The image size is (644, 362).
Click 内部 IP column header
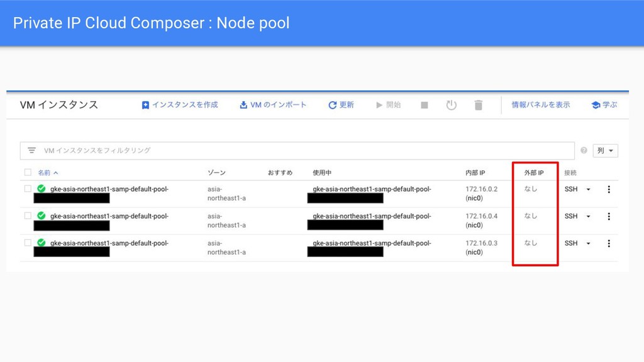click(x=475, y=173)
